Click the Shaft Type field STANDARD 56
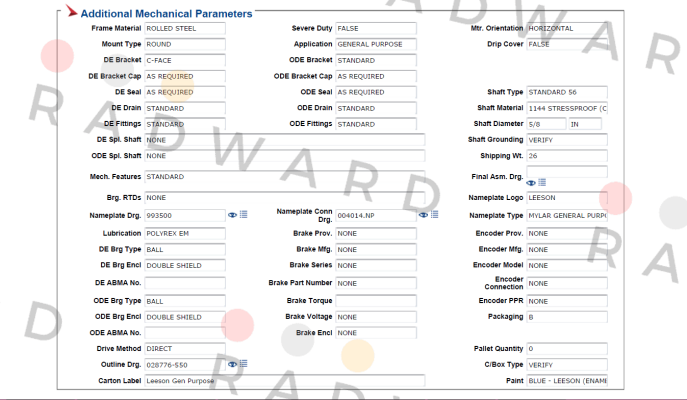687x400 pixels. pyautogui.click(x=567, y=92)
